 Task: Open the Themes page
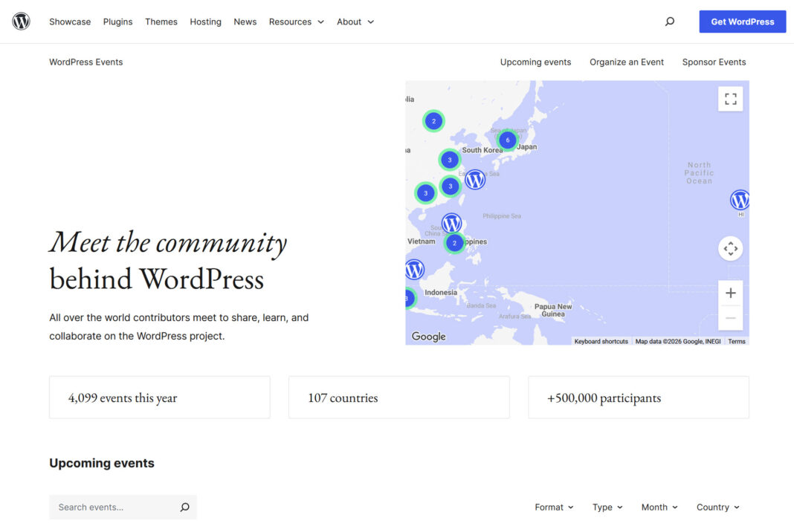click(x=161, y=22)
